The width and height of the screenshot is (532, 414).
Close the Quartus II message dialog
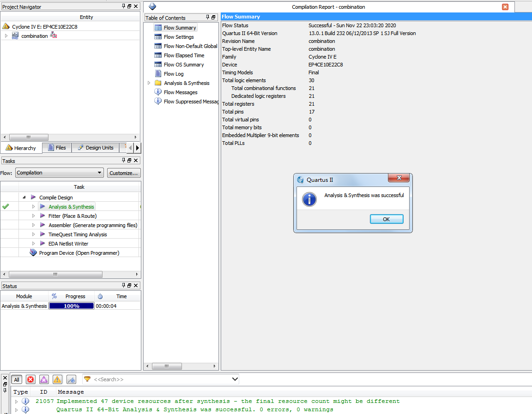[399, 178]
